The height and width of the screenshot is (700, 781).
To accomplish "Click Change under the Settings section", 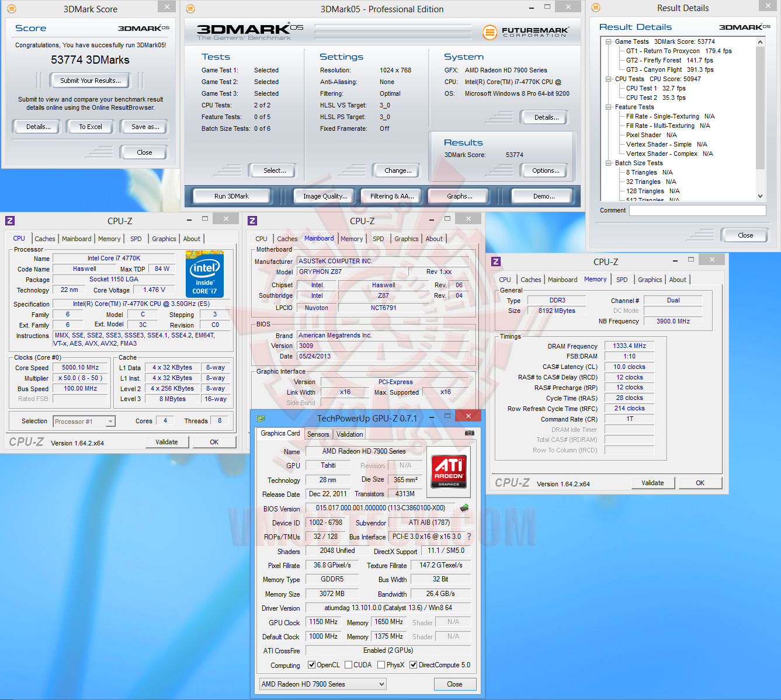I will coord(398,170).
